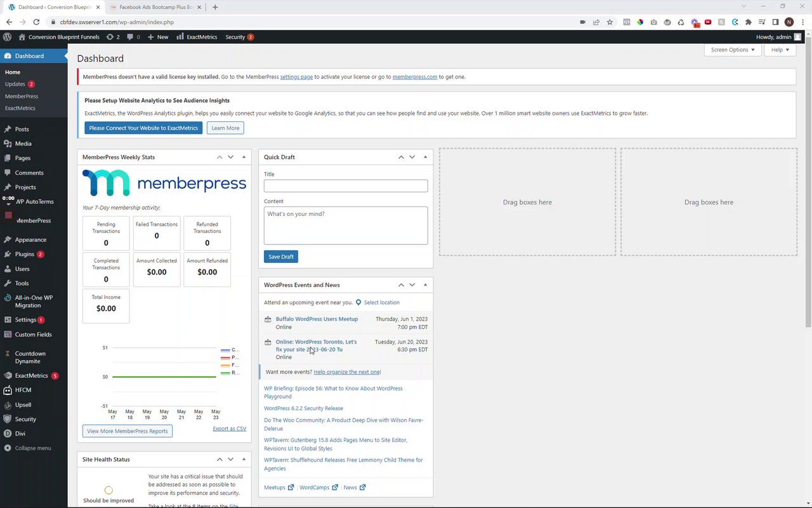812x508 pixels.
Task: Click Select location for events
Action: point(381,302)
